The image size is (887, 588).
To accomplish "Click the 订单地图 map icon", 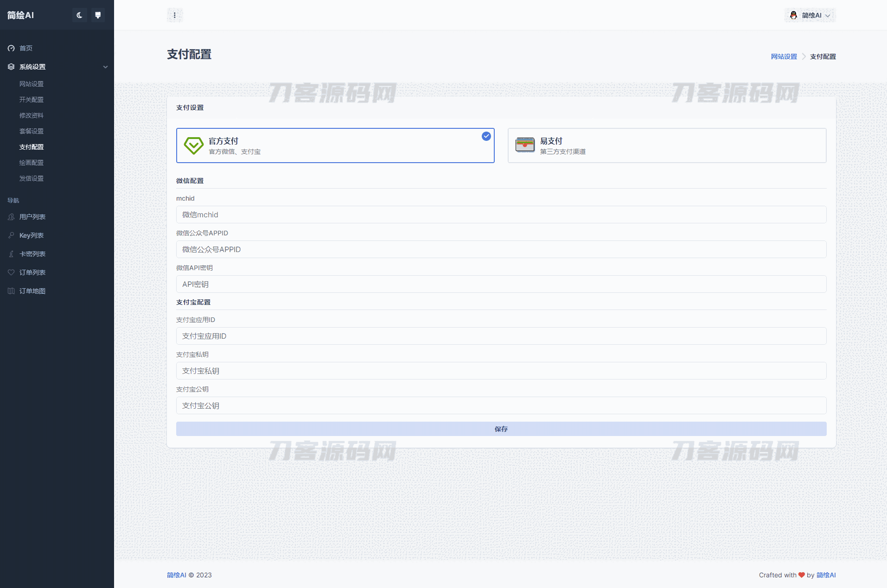I will pyautogui.click(x=11, y=291).
